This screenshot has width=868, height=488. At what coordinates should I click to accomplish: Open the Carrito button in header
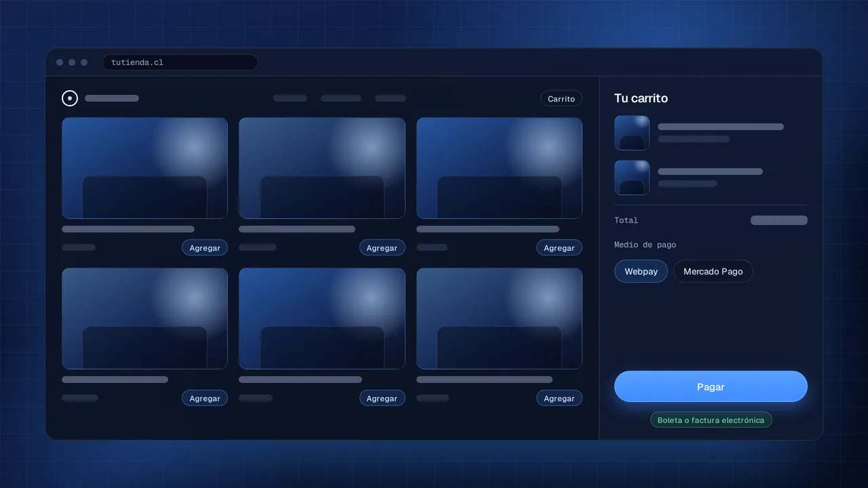561,99
